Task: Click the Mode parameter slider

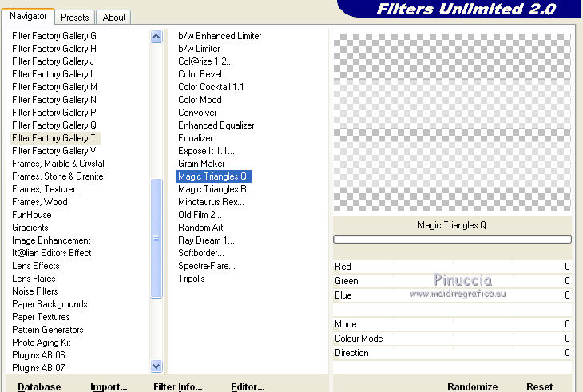Action: pyautogui.click(x=452, y=324)
